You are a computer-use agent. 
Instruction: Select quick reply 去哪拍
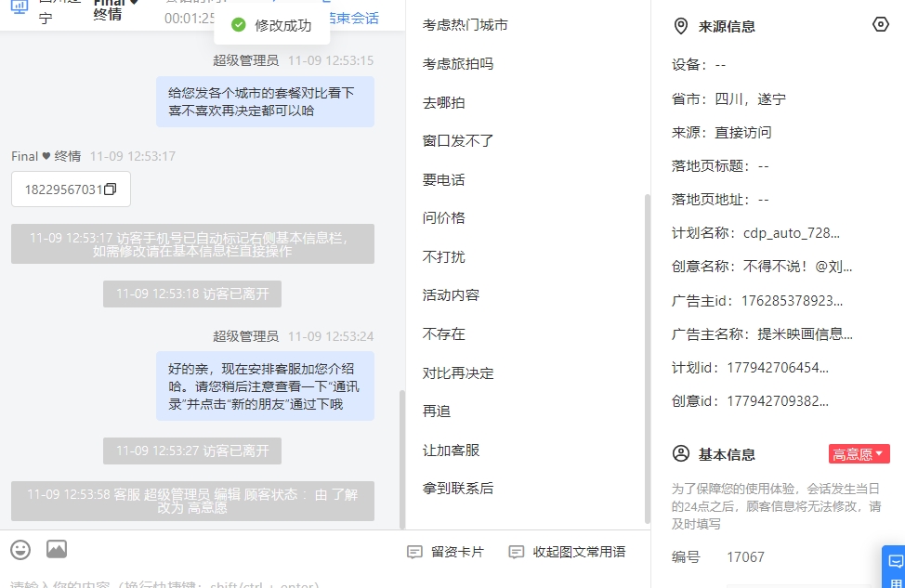tap(444, 103)
